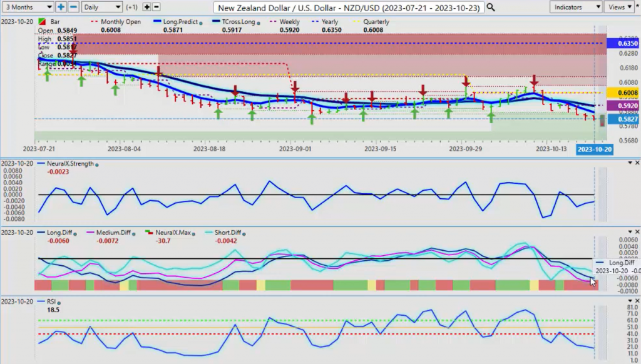Click the 2023-09-01 date axis label

click(x=295, y=149)
